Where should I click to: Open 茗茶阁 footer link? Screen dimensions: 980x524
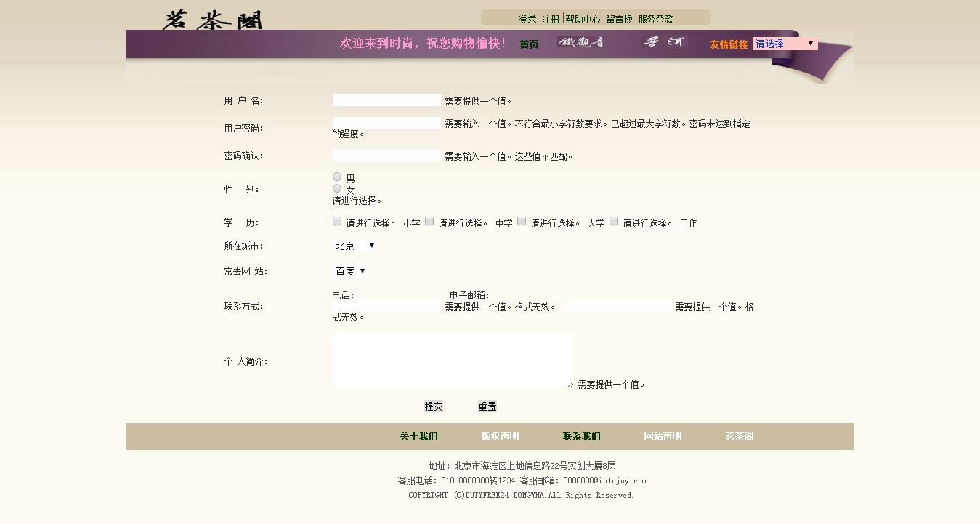[x=740, y=436]
